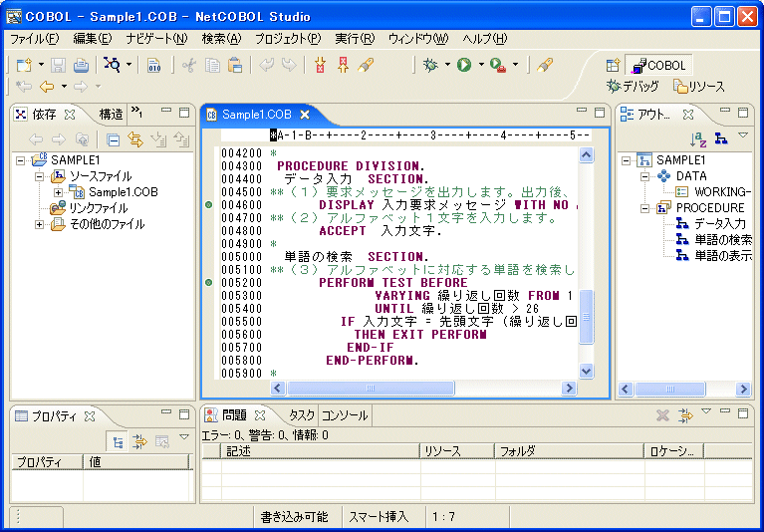
Task: Click the リソース column header
Action: pyautogui.click(x=457, y=451)
